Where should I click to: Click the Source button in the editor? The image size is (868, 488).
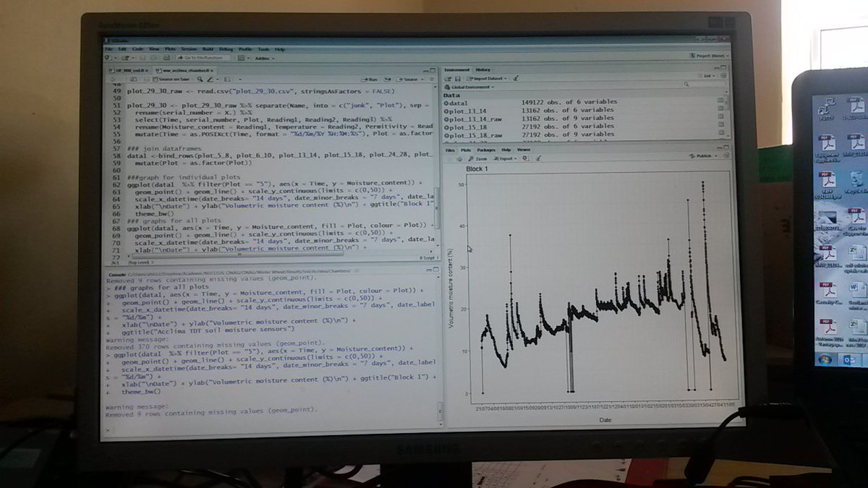pos(409,79)
